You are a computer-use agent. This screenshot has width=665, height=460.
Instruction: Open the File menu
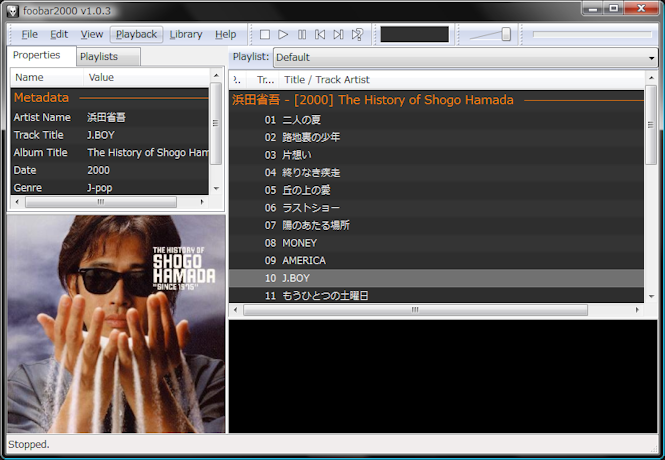click(x=29, y=34)
